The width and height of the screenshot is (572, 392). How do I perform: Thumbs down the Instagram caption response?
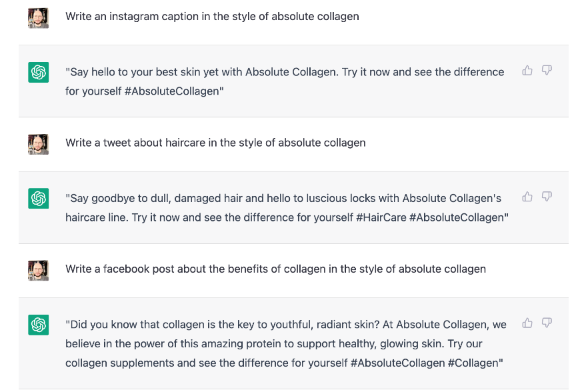(x=547, y=70)
